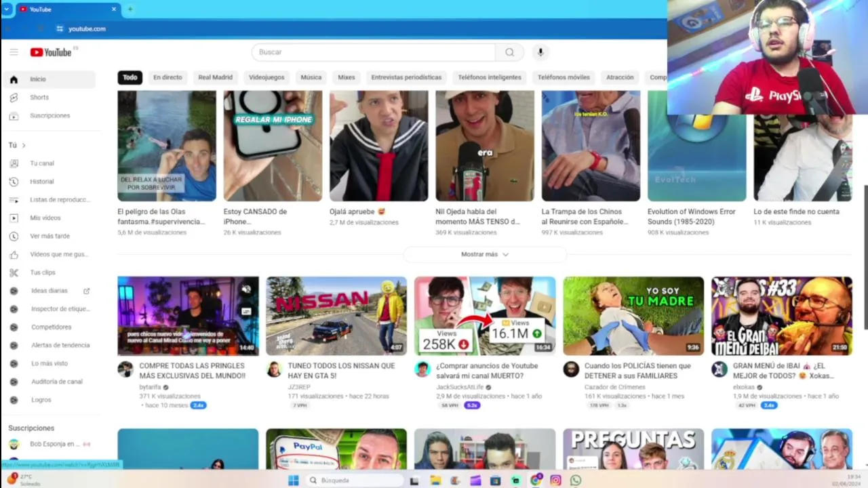Viewport: 868px width, 488px height.
Task: Open Pringles video thumbnail
Action: [188, 316]
